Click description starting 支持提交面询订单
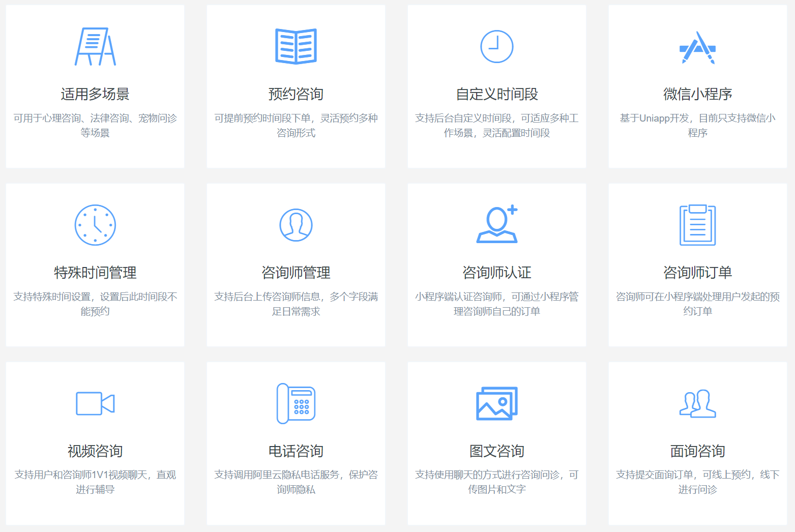This screenshot has width=795, height=532. tap(698, 482)
